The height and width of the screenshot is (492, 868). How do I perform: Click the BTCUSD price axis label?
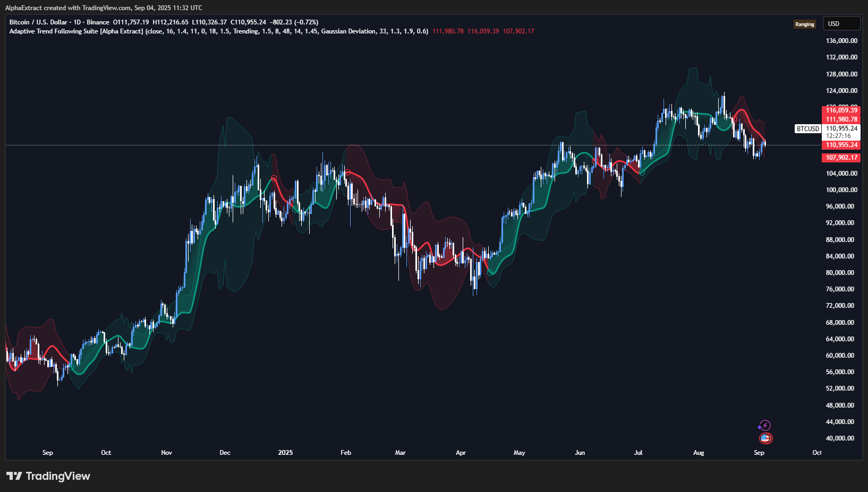[x=808, y=128]
